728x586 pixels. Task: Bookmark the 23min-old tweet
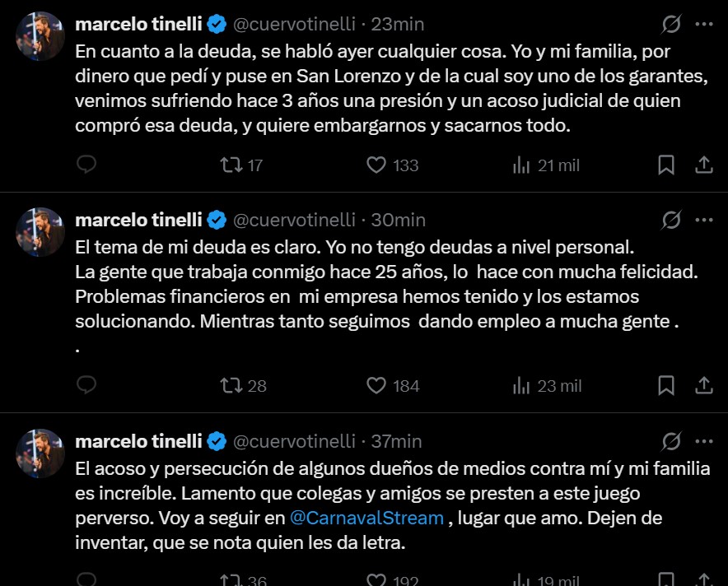point(666,165)
